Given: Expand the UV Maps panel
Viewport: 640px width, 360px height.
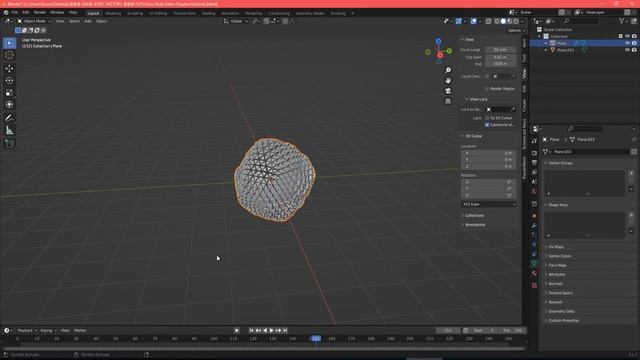Looking at the screenshot, I should [556, 247].
